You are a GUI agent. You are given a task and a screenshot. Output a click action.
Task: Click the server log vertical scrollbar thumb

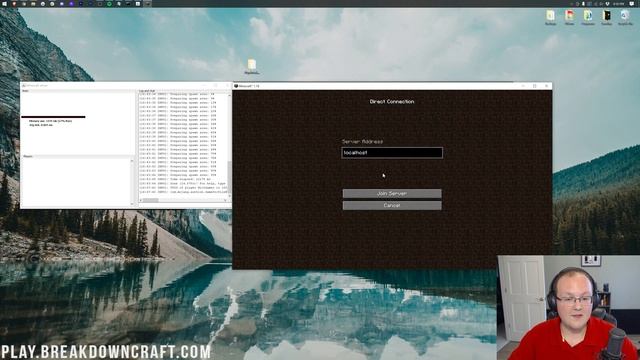pos(229,177)
